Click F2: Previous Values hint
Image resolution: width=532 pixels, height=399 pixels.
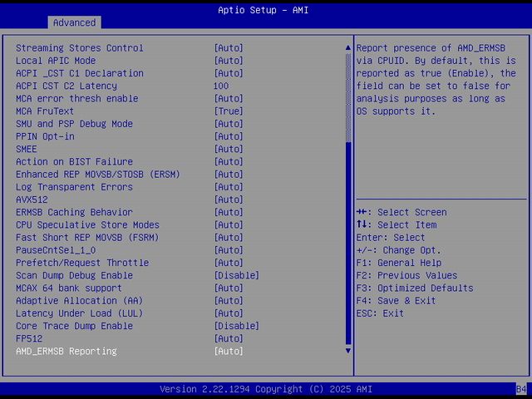pos(406,275)
